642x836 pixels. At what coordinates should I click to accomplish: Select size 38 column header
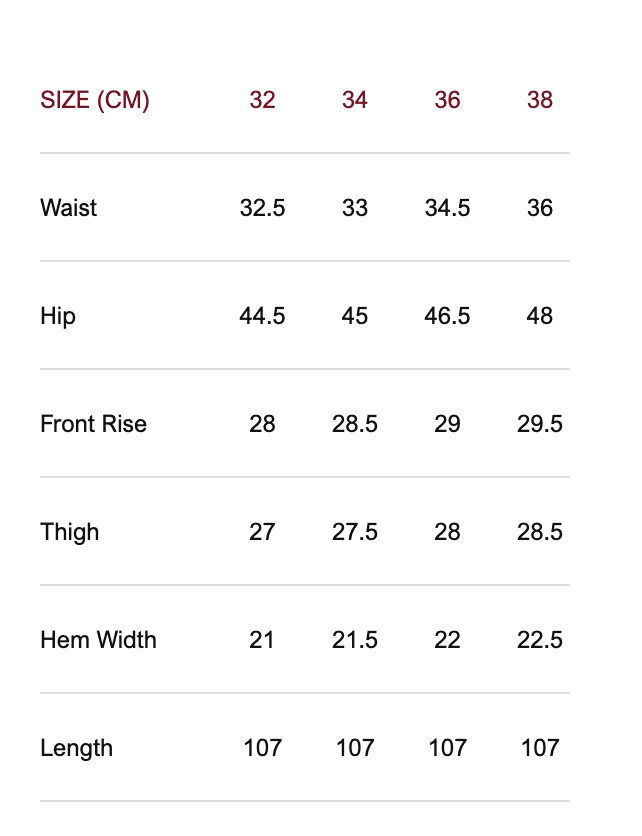540,100
